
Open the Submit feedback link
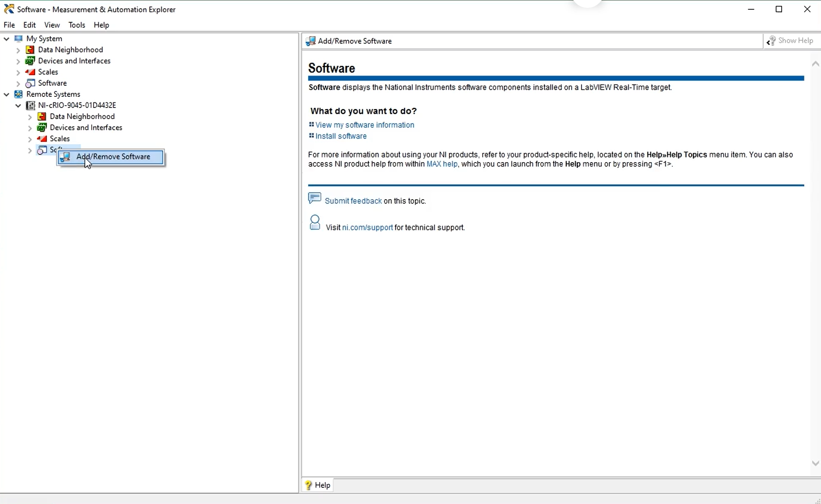pyautogui.click(x=353, y=201)
